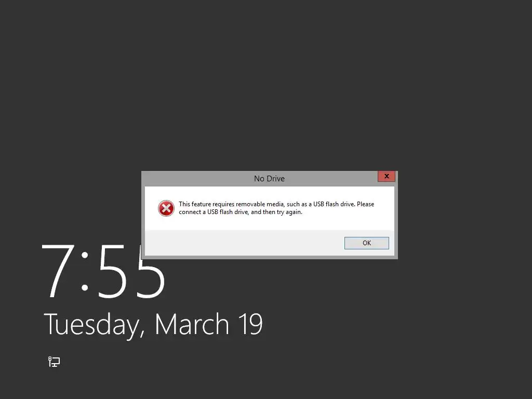Click "try again" at message end

point(290,212)
